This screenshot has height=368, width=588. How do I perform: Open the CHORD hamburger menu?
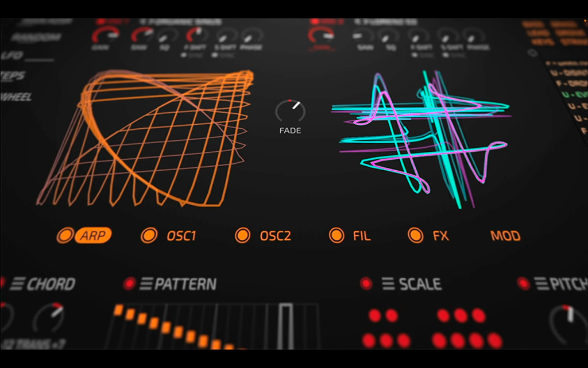18,284
